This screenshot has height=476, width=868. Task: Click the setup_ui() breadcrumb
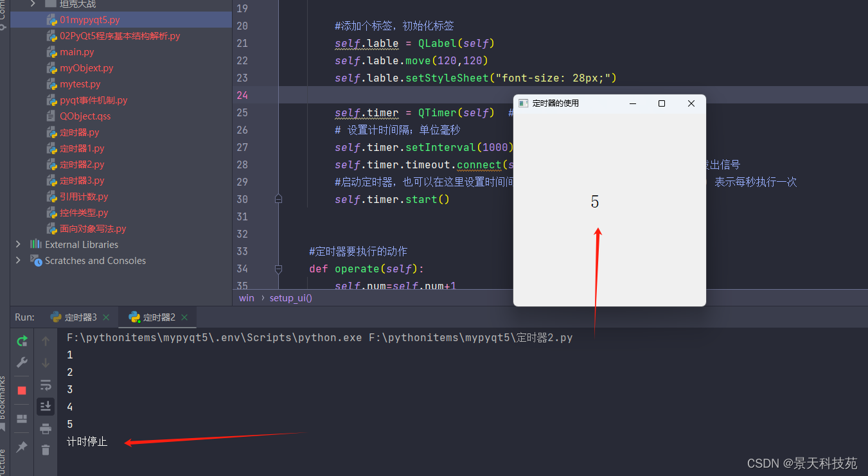(x=291, y=298)
